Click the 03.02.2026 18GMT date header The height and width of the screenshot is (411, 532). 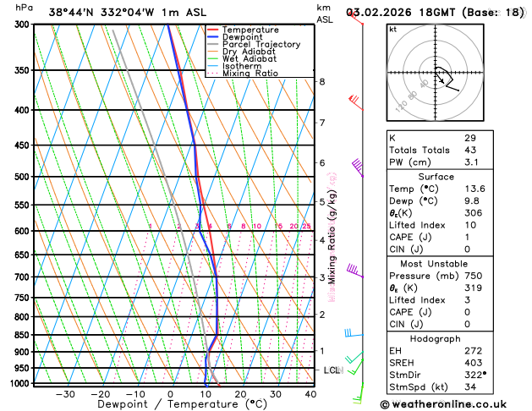(x=436, y=13)
